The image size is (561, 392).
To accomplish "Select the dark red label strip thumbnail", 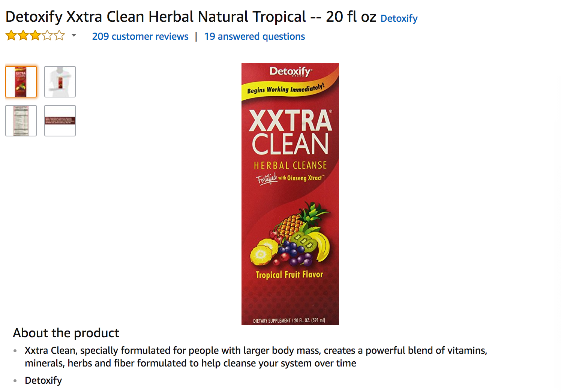I will [x=60, y=121].
